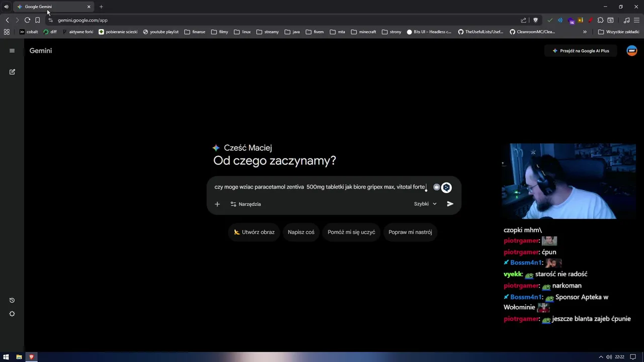Viewport: 644px width, 362px height.
Task: Open the diff bookmark
Action: coord(50,32)
